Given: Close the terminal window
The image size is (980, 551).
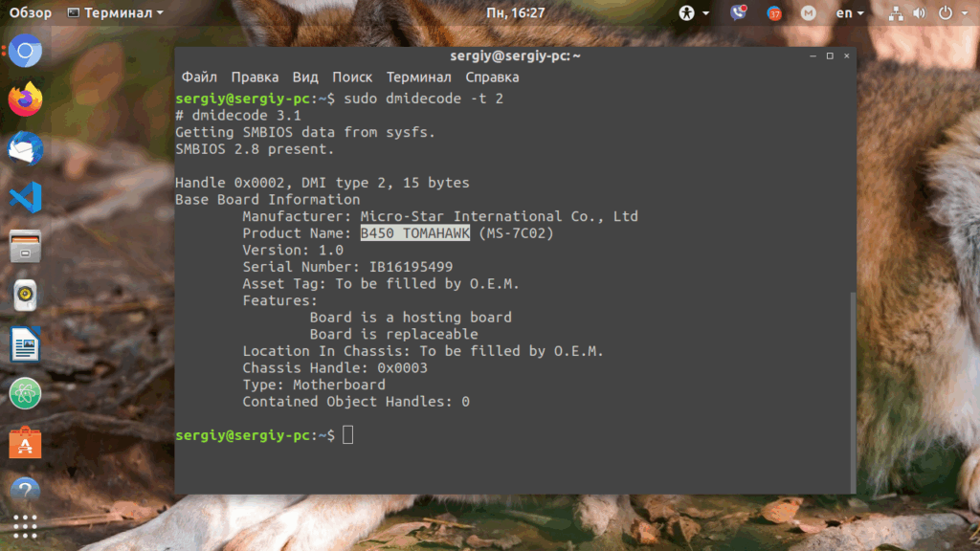Looking at the screenshot, I should pyautogui.click(x=846, y=56).
